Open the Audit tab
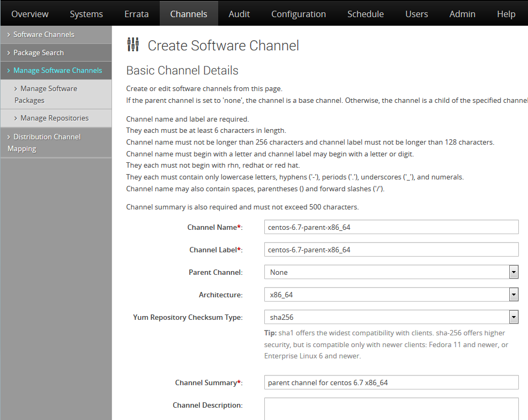This screenshot has width=528, height=420. tap(239, 14)
